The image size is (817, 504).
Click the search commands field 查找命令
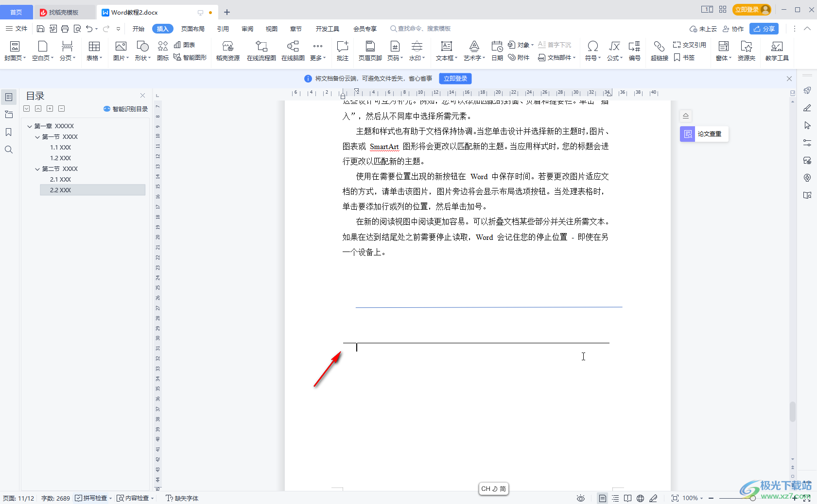point(420,29)
